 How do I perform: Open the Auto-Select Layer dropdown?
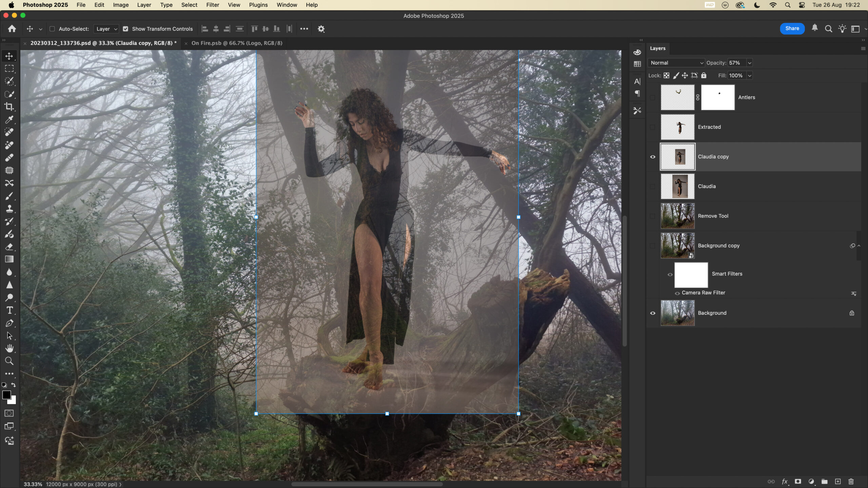pos(106,29)
